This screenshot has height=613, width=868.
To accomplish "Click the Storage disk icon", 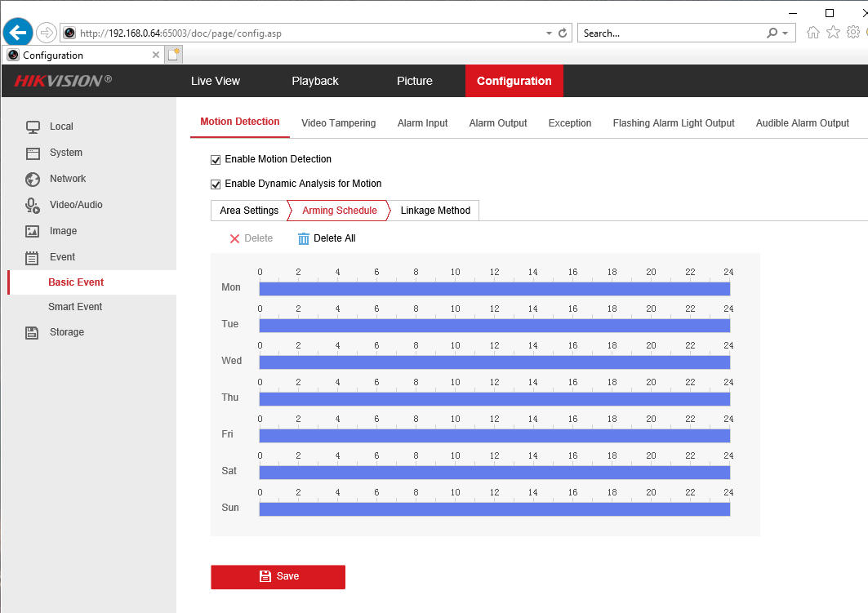I will click(x=33, y=332).
